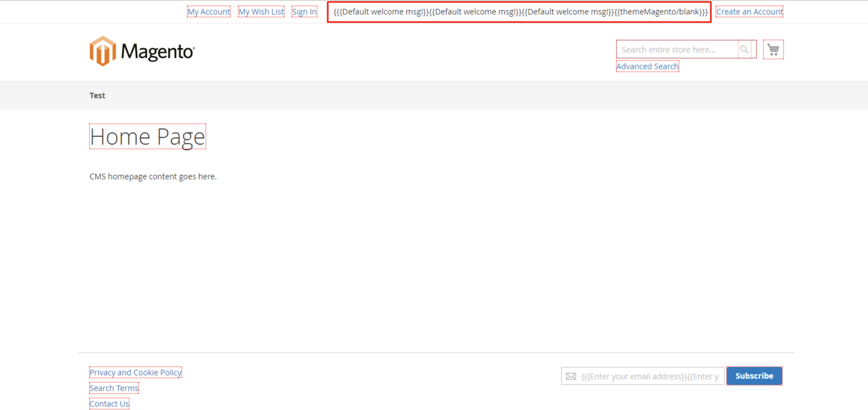Open the shopping cart icon

pos(773,49)
